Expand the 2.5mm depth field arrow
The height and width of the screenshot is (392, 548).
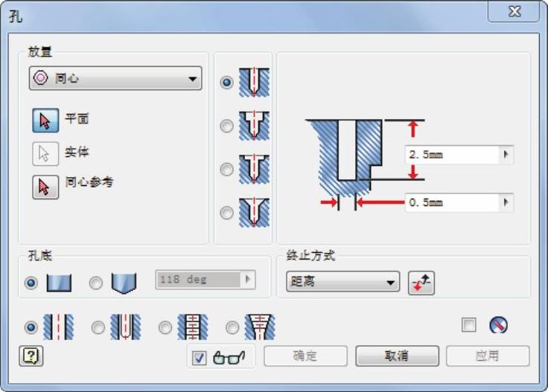tap(506, 154)
